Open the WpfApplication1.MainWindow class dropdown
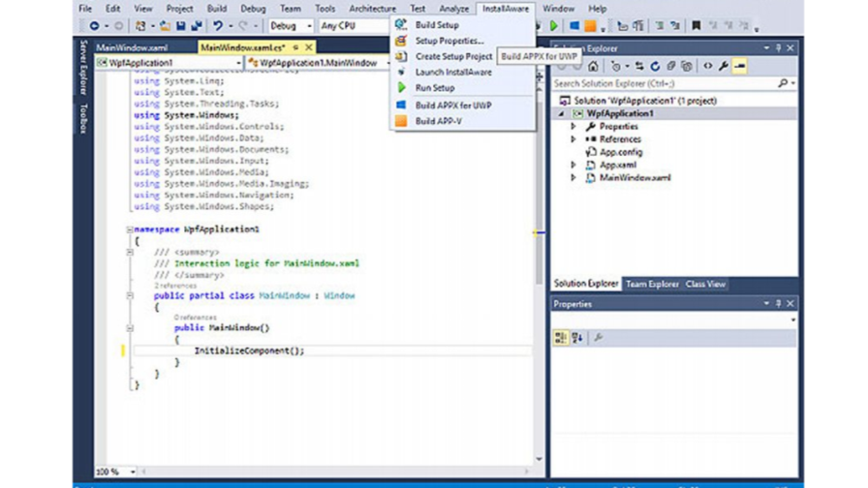Viewport: 868px width, 488px height. pos(318,63)
